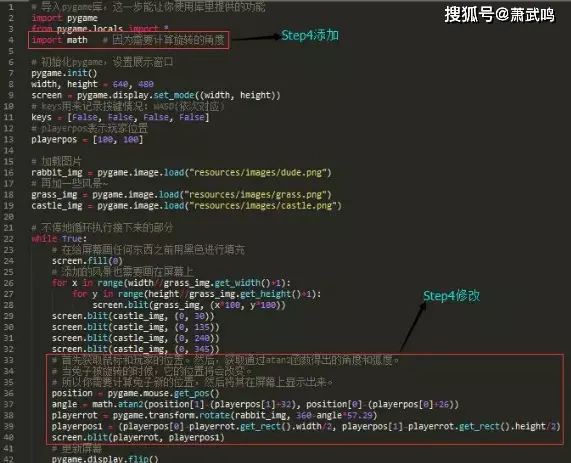Click the comment '# 在给屏幕画任何东西之前用黑色进行填充'

[x=148, y=250]
